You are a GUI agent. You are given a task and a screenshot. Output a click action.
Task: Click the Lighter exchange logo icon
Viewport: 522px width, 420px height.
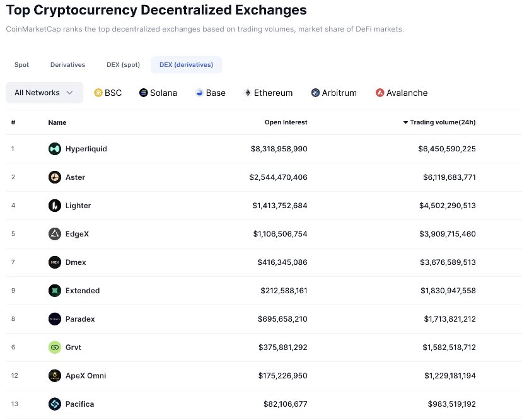(x=55, y=206)
